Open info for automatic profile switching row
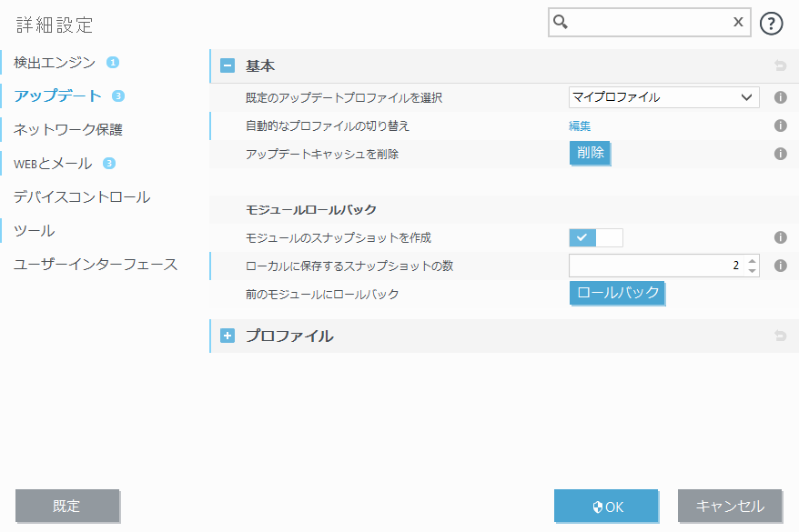This screenshot has height=532, width=799. pyautogui.click(x=780, y=125)
